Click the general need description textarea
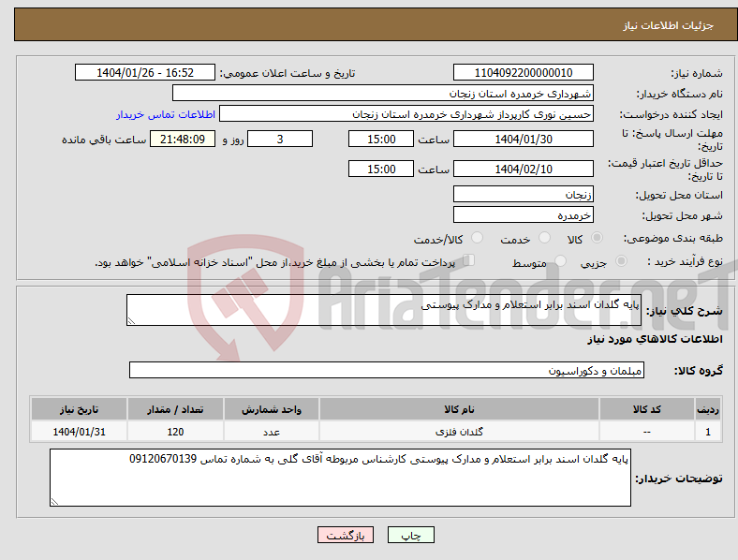Viewport: 738px width, 560px height. (384, 310)
